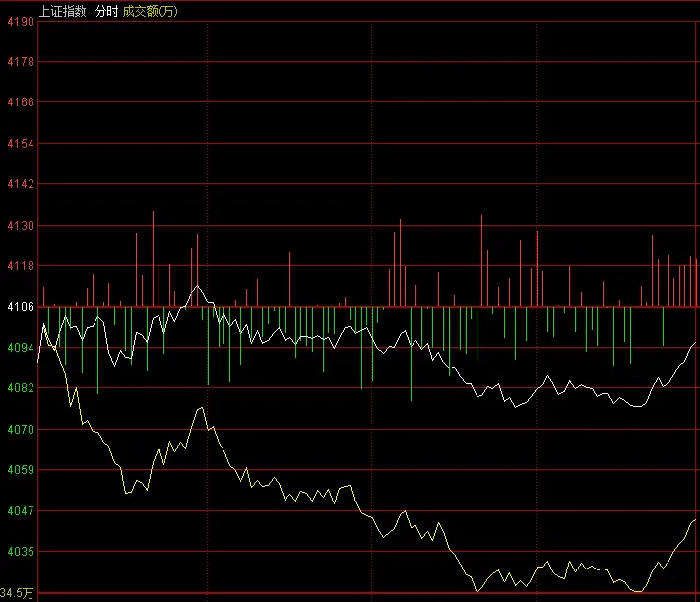Open the 成交额(万) indicator label

150,11
